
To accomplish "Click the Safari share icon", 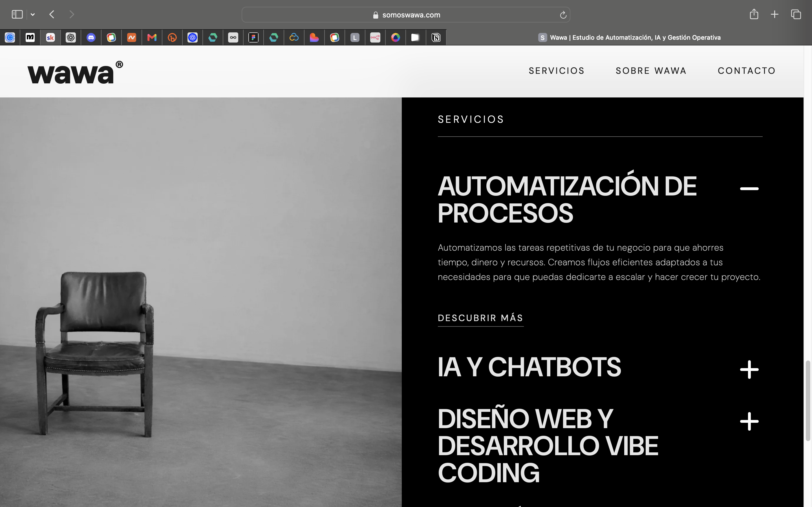I will pyautogui.click(x=754, y=14).
